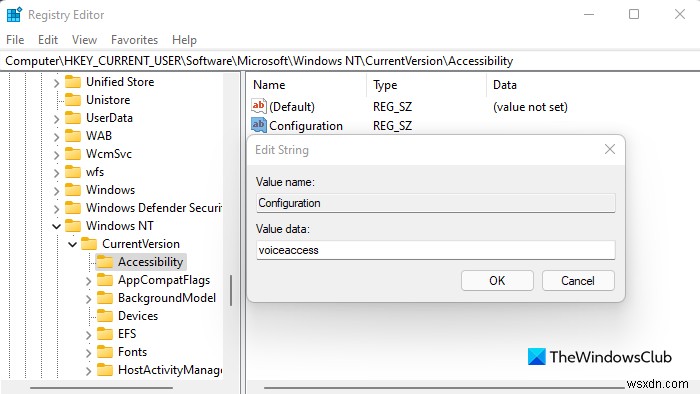Expand the AppCompatFlags key
This screenshot has width=700, height=394.
[88, 281]
